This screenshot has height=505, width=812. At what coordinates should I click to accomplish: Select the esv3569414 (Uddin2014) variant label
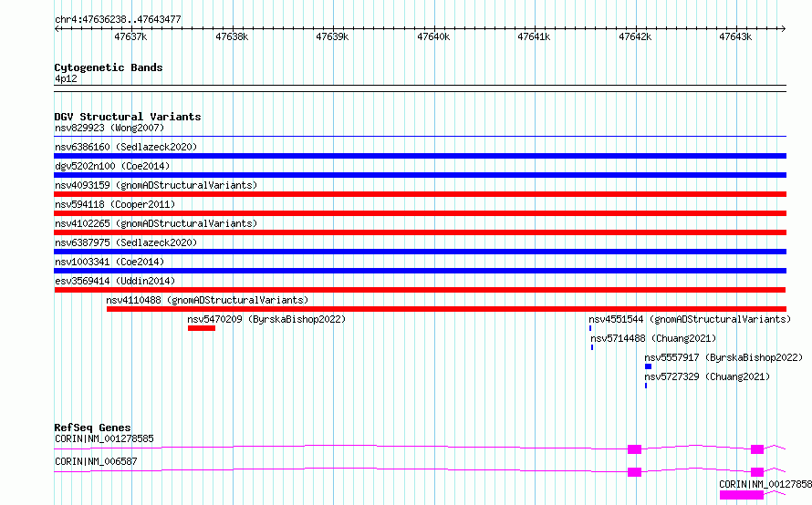[x=115, y=281]
